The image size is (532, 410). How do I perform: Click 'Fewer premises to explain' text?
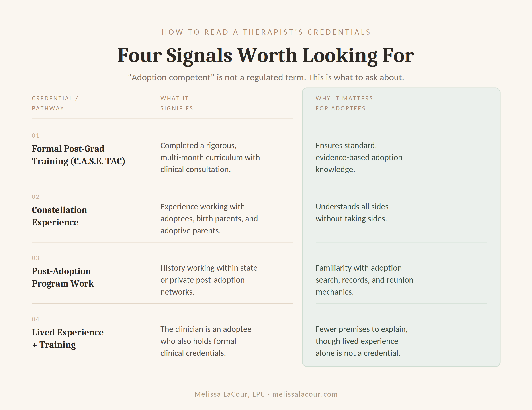362,341
